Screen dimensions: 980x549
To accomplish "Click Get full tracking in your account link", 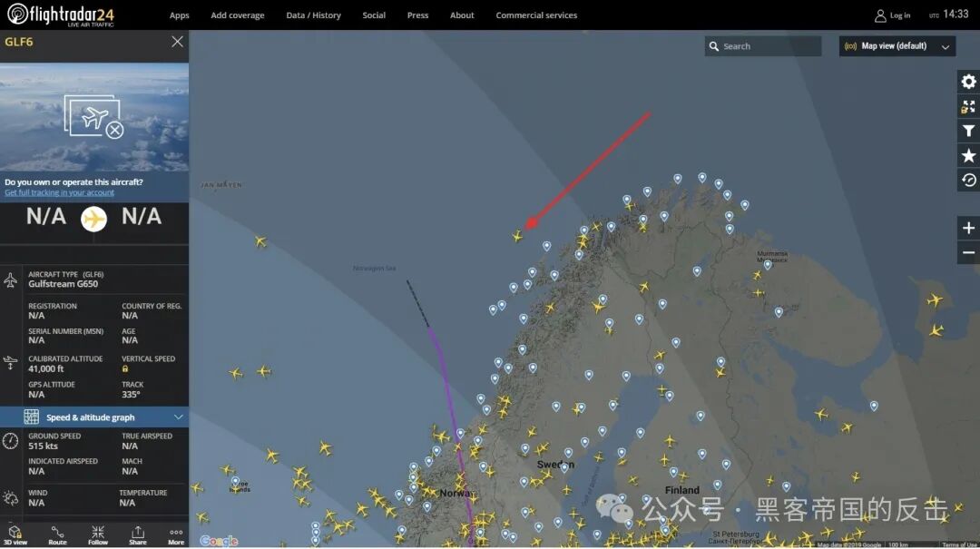I will coord(59,192).
